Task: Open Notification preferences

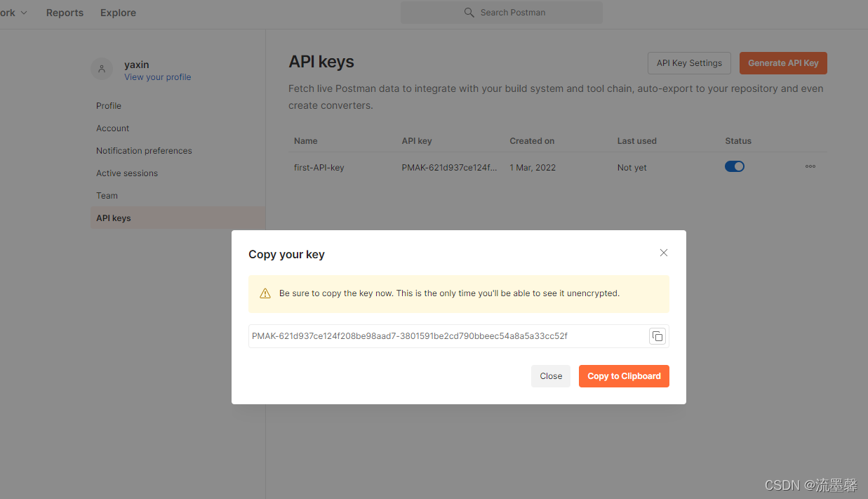Action: [144, 151]
